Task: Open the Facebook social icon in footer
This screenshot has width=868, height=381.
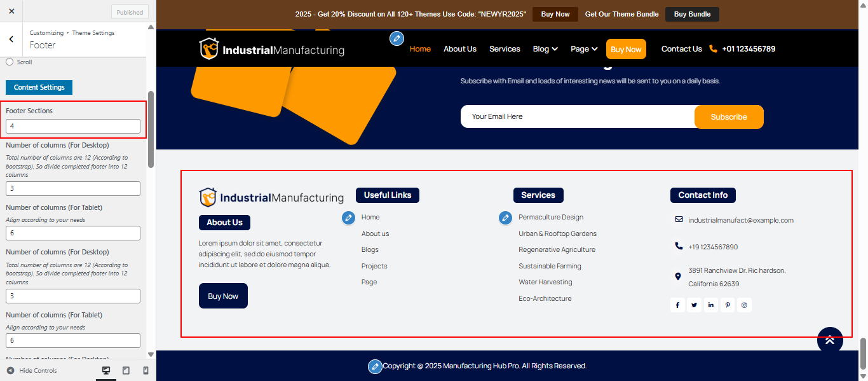Action: (x=677, y=305)
